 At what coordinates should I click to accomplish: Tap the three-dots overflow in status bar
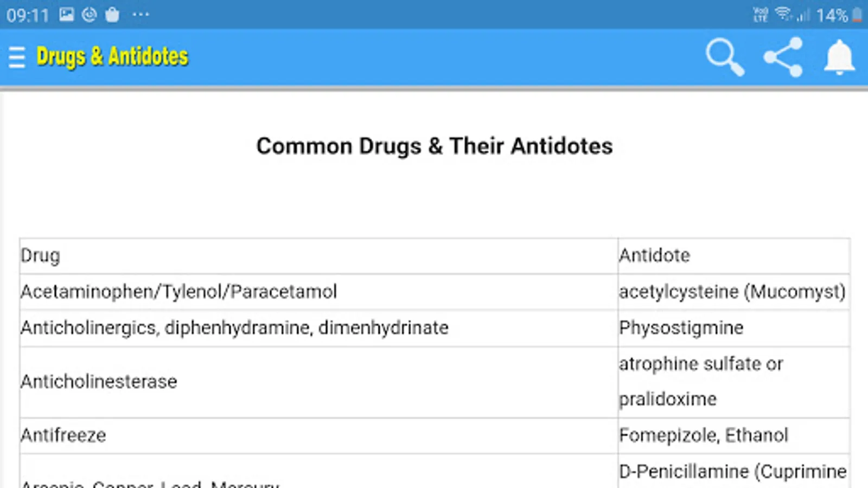[141, 15]
